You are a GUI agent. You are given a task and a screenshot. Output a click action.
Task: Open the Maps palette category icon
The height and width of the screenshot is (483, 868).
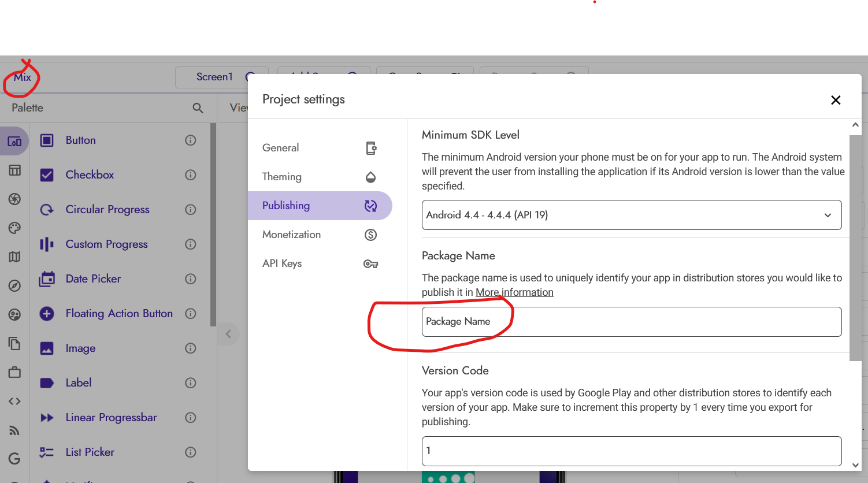coord(14,257)
